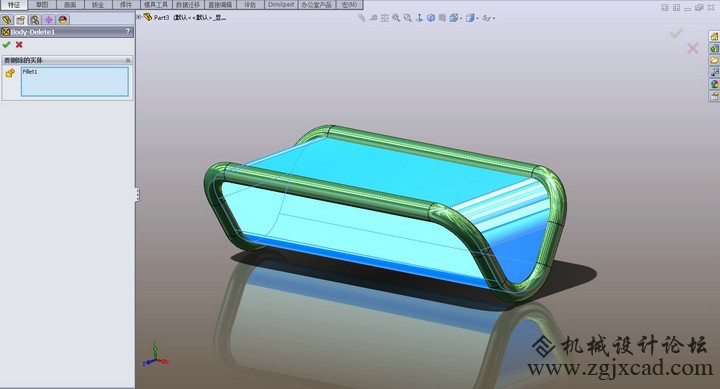Switch to the 模具工具 ribbon tab

pos(156,5)
